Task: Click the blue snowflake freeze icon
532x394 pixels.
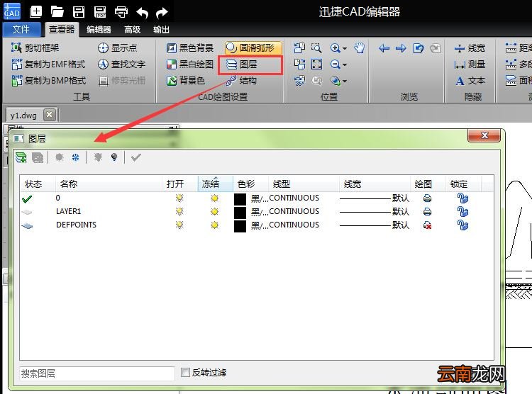Action: click(75, 157)
